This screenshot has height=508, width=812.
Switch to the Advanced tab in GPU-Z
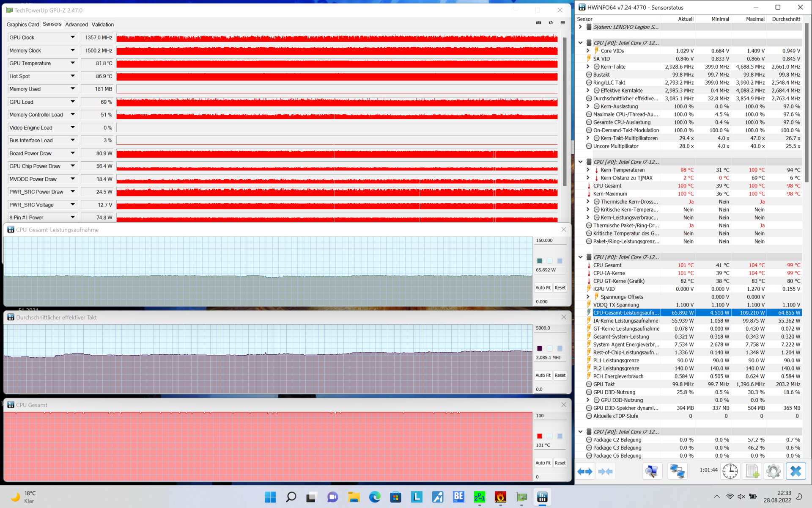pyautogui.click(x=77, y=25)
